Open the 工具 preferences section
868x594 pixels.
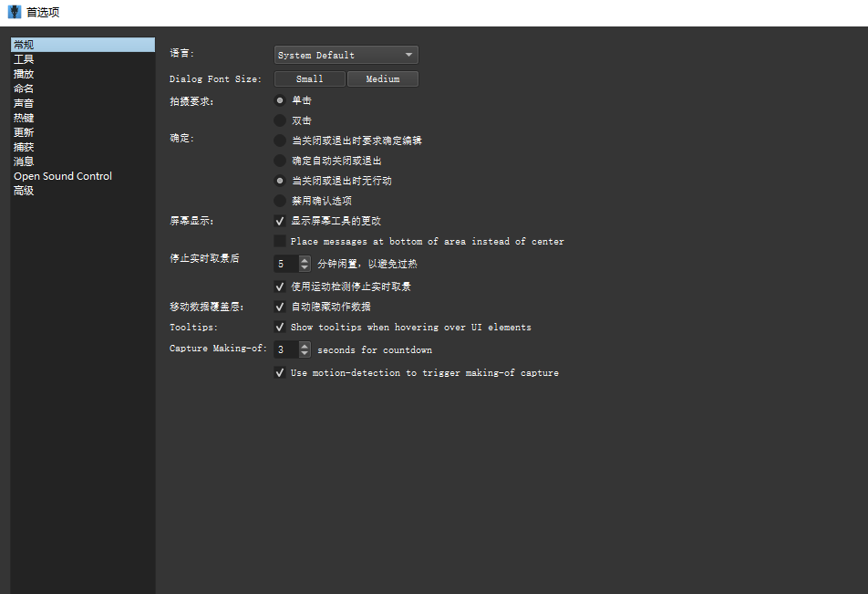coord(24,59)
